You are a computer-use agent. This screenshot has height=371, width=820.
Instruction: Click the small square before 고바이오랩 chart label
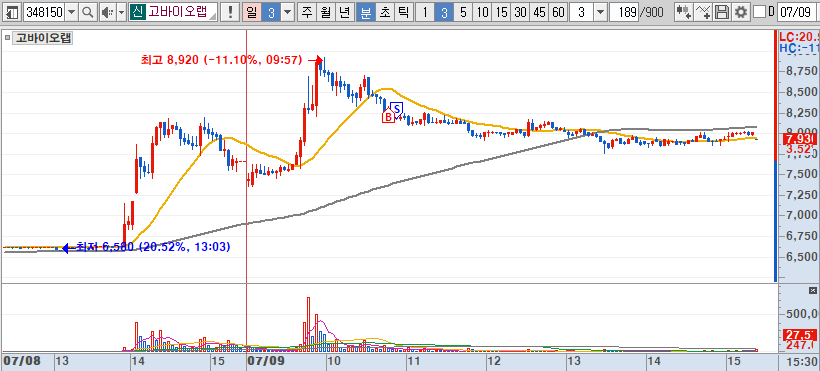7,38
